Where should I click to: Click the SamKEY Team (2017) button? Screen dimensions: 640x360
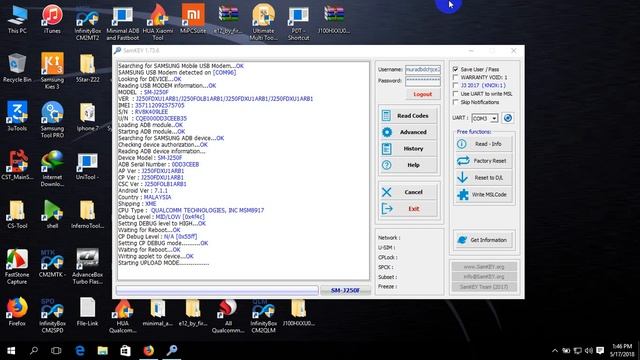pos(484,287)
